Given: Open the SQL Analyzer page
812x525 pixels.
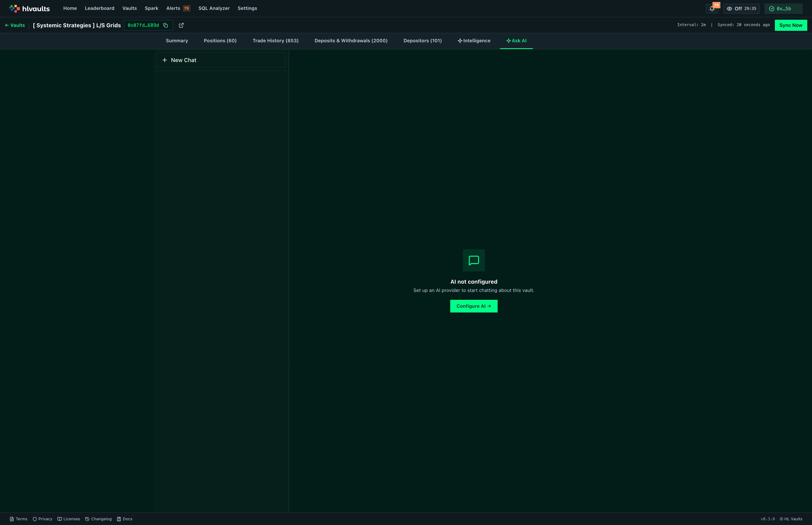Looking at the screenshot, I should pyautogui.click(x=214, y=8).
